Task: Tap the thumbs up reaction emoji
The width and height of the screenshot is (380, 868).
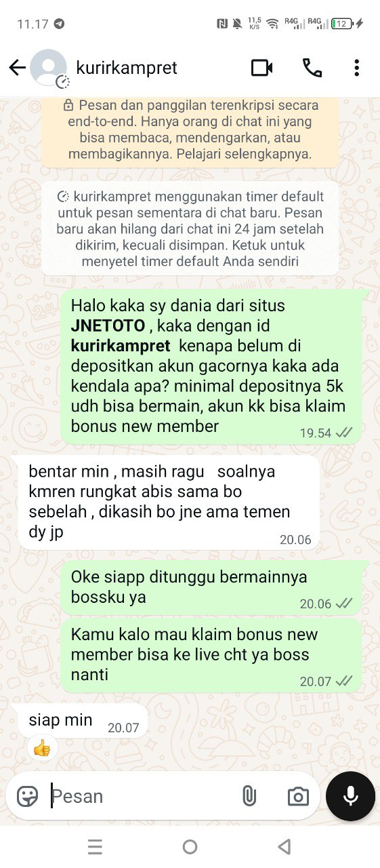Action: click(x=42, y=749)
